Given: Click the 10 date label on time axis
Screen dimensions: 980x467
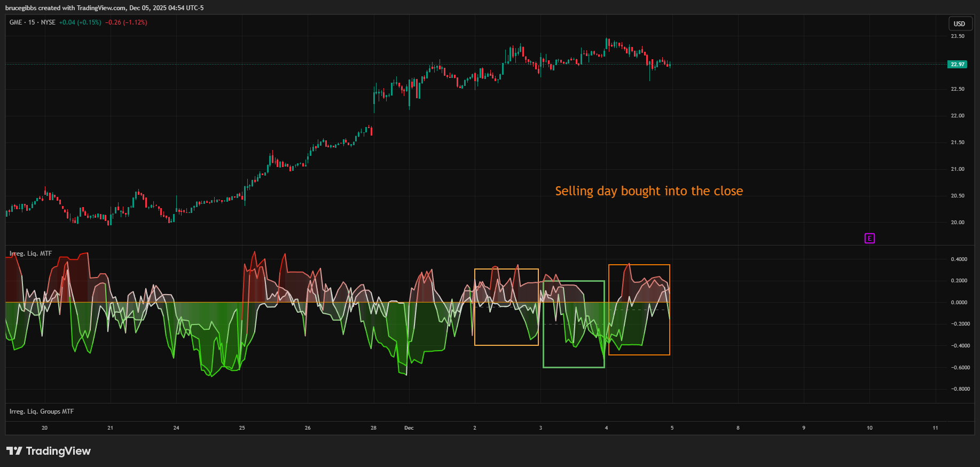Looking at the screenshot, I should (869, 428).
